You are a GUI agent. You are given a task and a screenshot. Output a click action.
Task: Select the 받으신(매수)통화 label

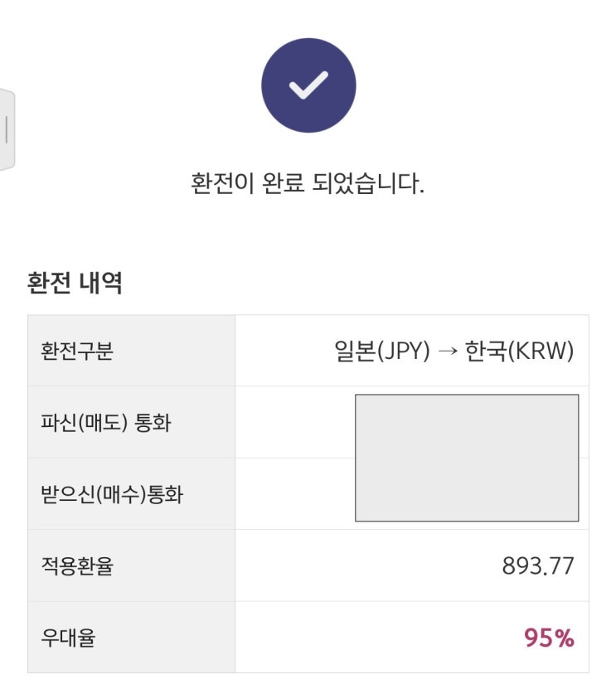(x=112, y=495)
